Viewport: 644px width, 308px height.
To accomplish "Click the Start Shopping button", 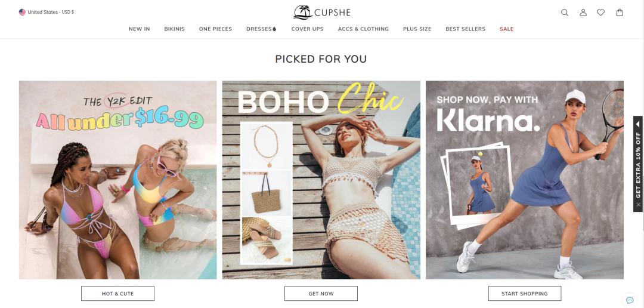I will coord(525,294).
